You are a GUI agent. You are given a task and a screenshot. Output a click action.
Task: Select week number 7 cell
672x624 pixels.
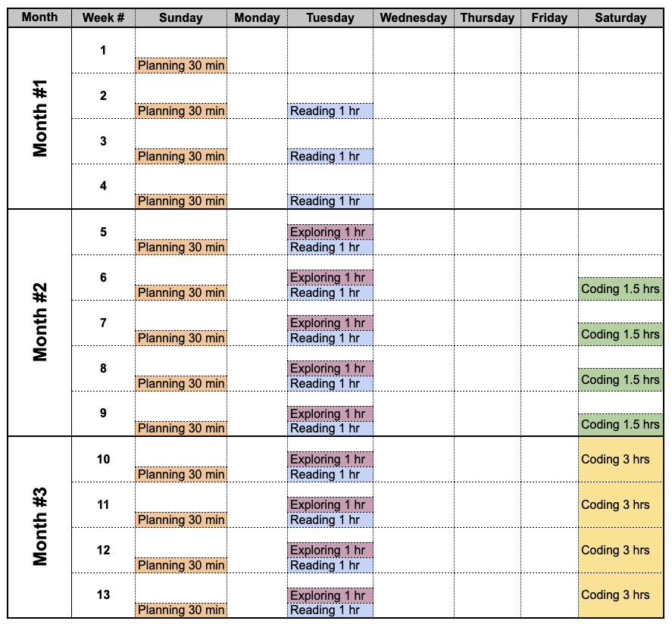pyautogui.click(x=103, y=323)
